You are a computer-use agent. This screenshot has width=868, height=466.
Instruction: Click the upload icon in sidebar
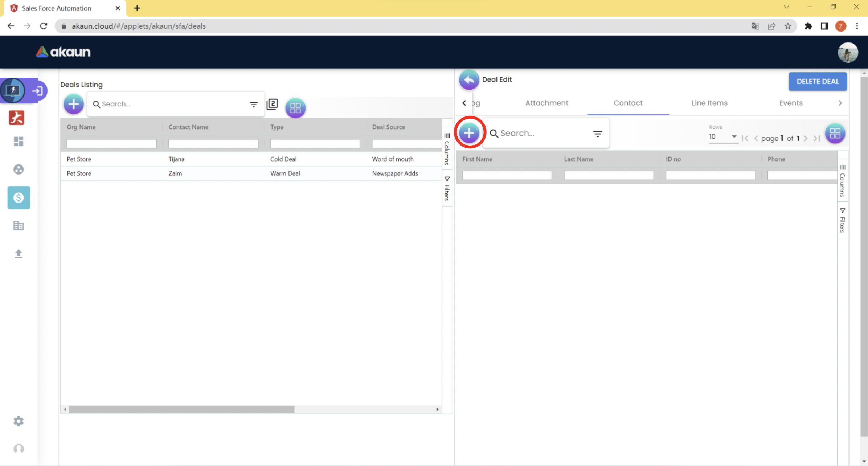pyautogui.click(x=19, y=253)
